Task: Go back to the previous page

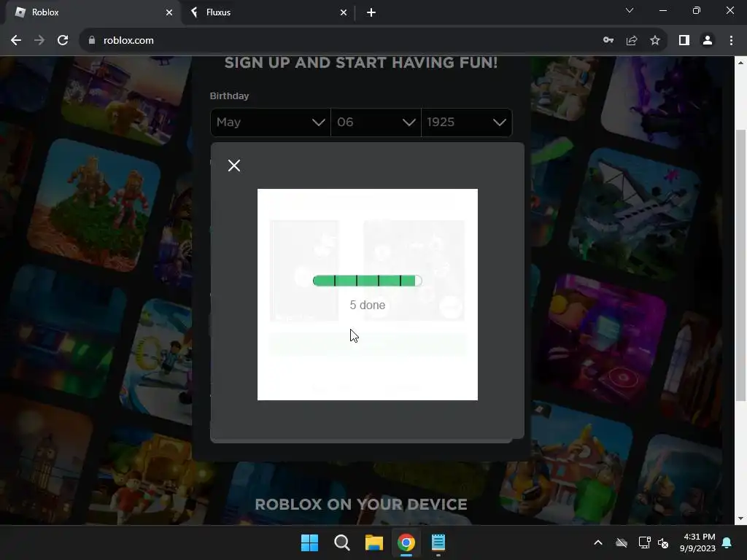Action: pyautogui.click(x=16, y=41)
